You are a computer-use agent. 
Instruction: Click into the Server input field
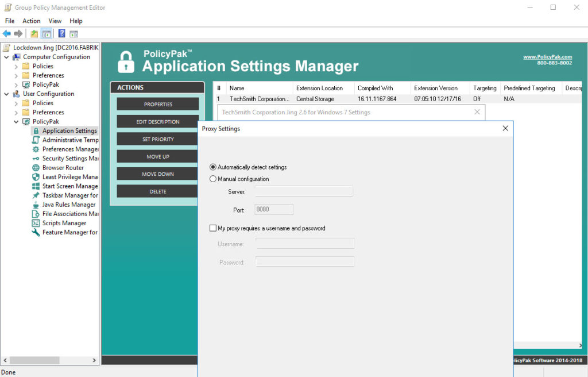tap(304, 191)
